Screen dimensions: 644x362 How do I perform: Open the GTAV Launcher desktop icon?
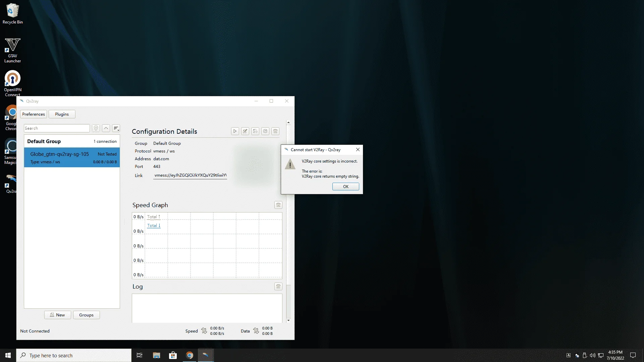pyautogui.click(x=12, y=50)
